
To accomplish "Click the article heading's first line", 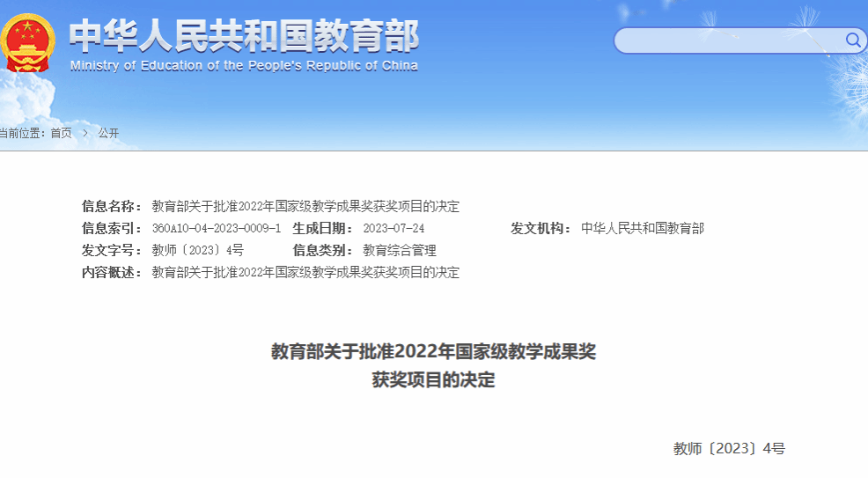I will click(x=433, y=352).
